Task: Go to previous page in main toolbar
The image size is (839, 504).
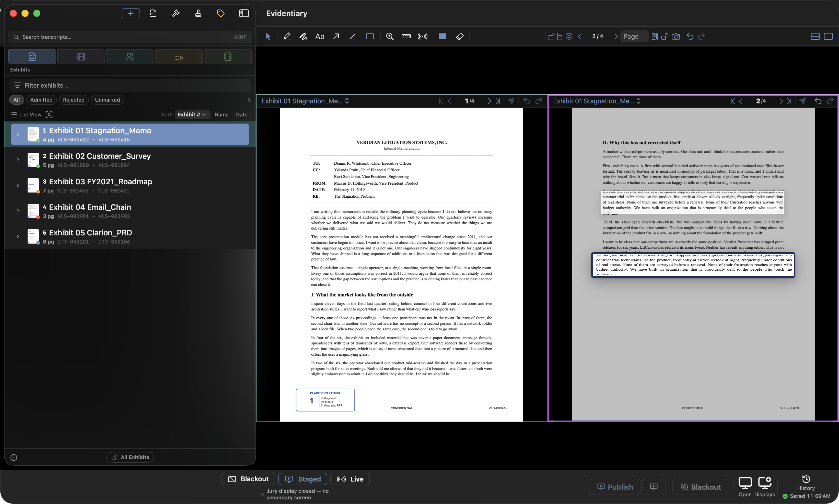Action: pos(580,36)
